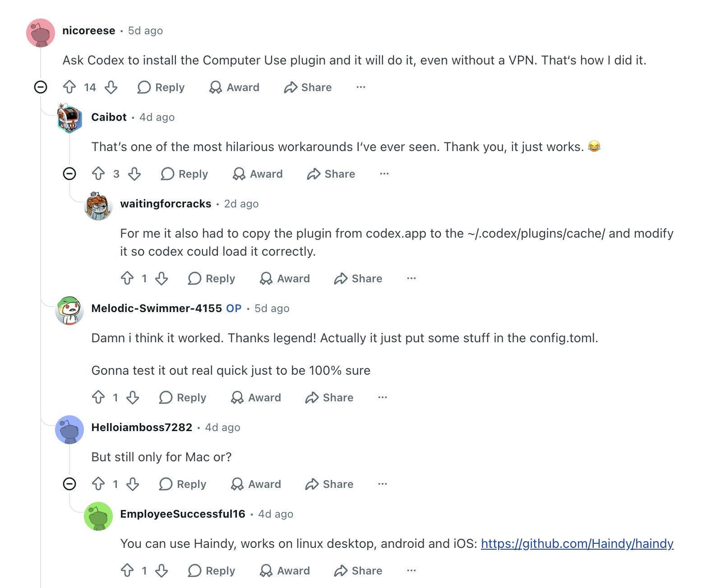This screenshot has width=702, height=588.
Task: Collapse nicoreese's comment thread
Action: (x=41, y=87)
